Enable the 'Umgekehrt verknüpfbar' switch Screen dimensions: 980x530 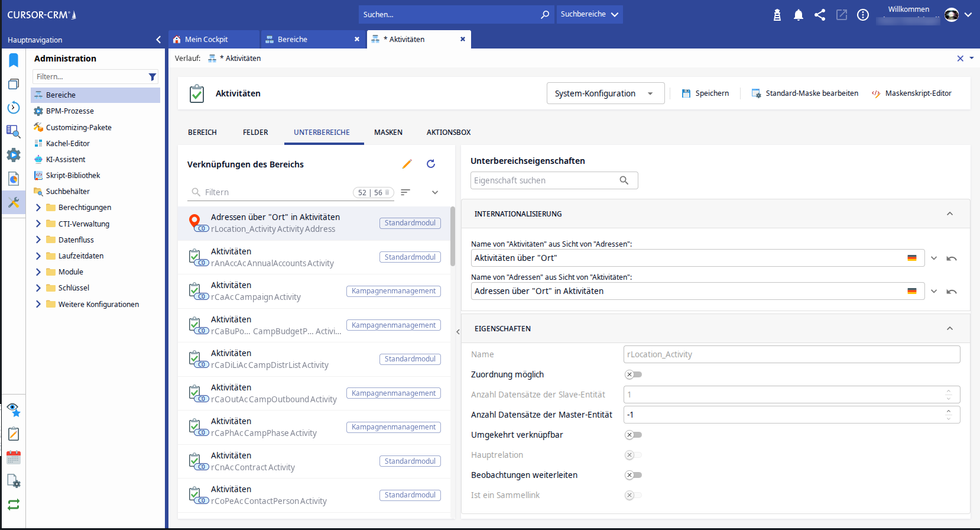(633, 435)
